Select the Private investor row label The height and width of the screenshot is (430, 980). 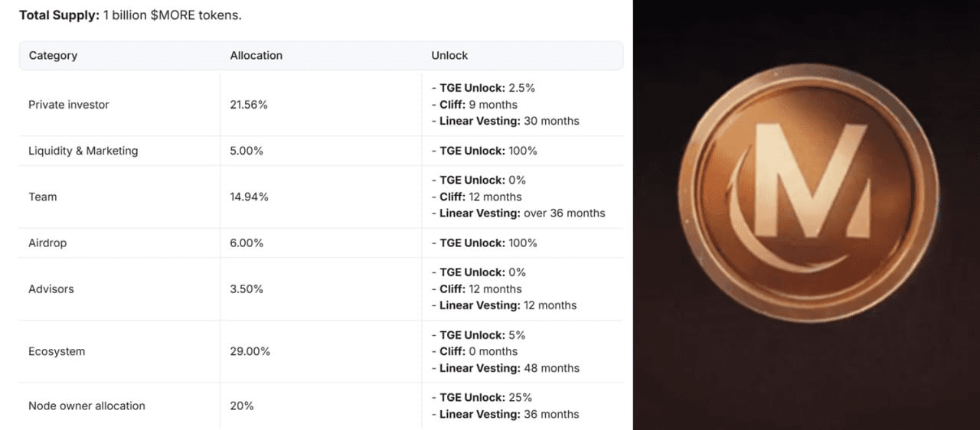click(x=69, y=105)
